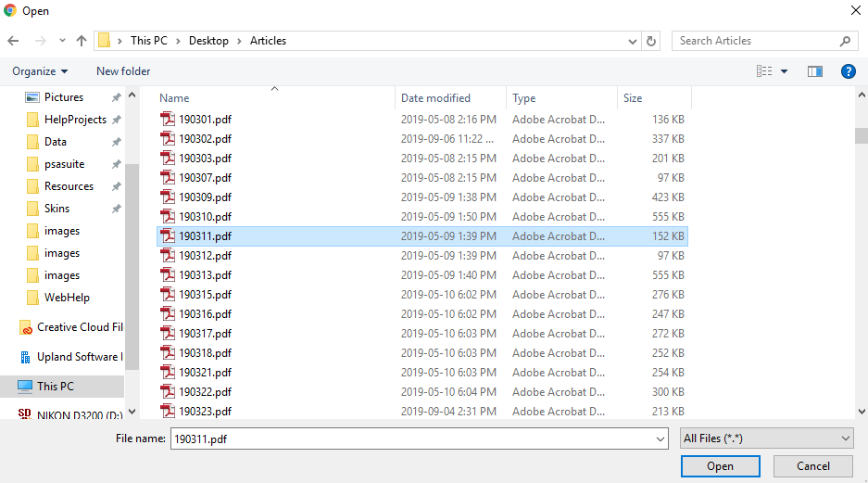Sort files by Date modified column
The image size is (868, 483).
coord(435,98)
